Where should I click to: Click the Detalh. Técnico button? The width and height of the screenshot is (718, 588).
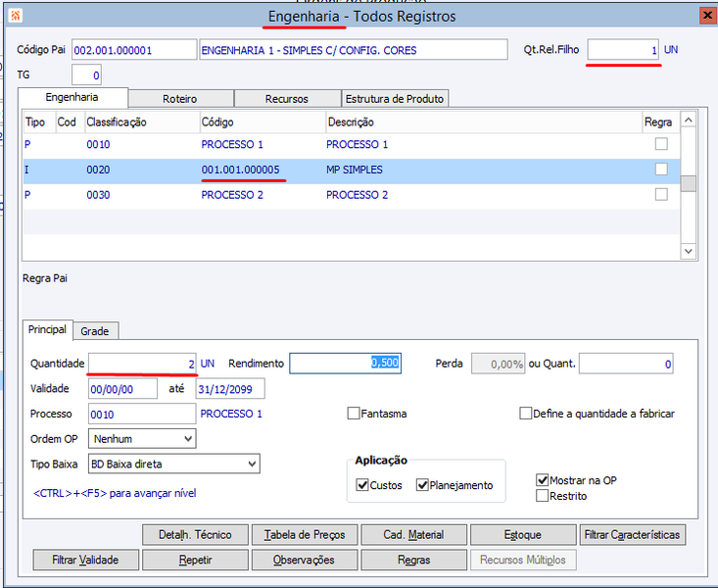pos(195,535)
